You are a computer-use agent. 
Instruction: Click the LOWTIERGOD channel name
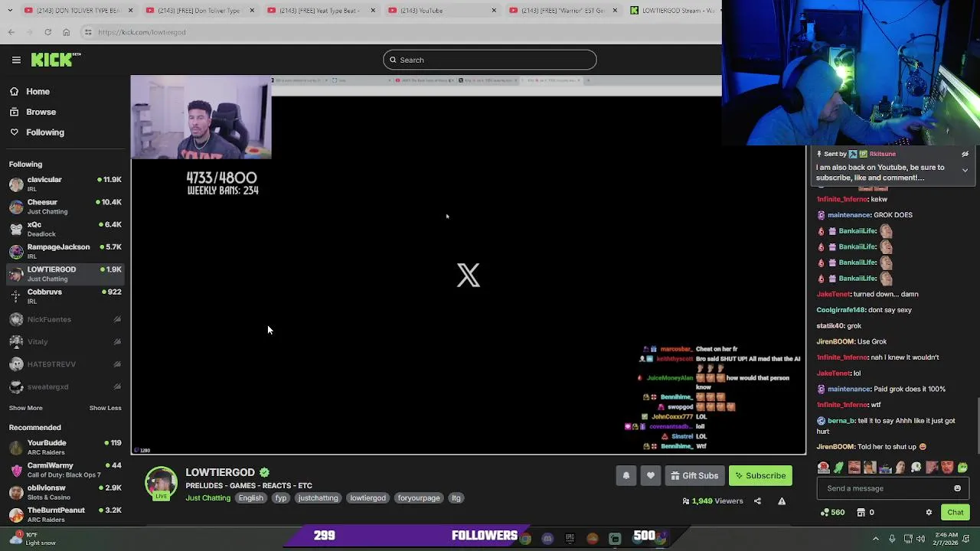point(220,472)
